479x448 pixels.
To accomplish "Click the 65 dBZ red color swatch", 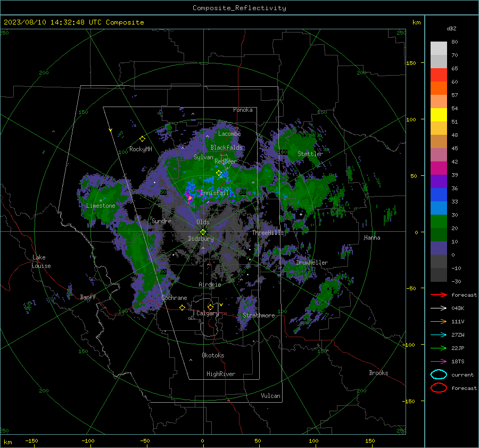I will (x=439, y=75).
